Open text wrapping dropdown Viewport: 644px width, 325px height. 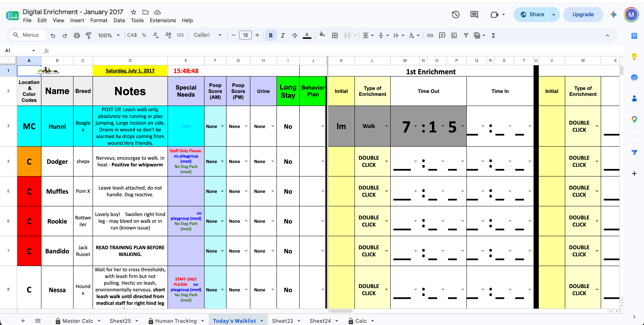(399, 35)
